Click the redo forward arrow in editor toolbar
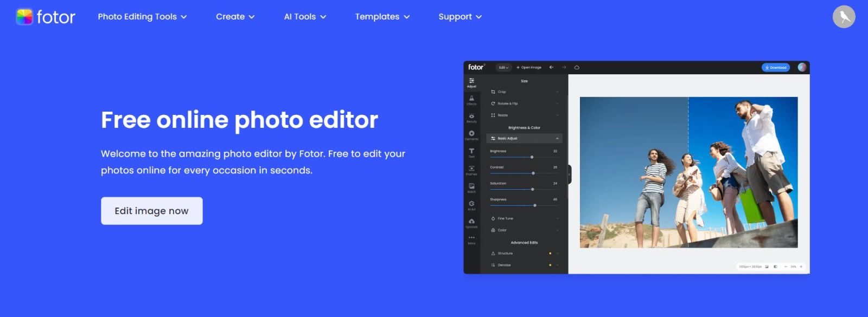Image resolution: width=868 pixels, height=317 pixels. [564, 68]
